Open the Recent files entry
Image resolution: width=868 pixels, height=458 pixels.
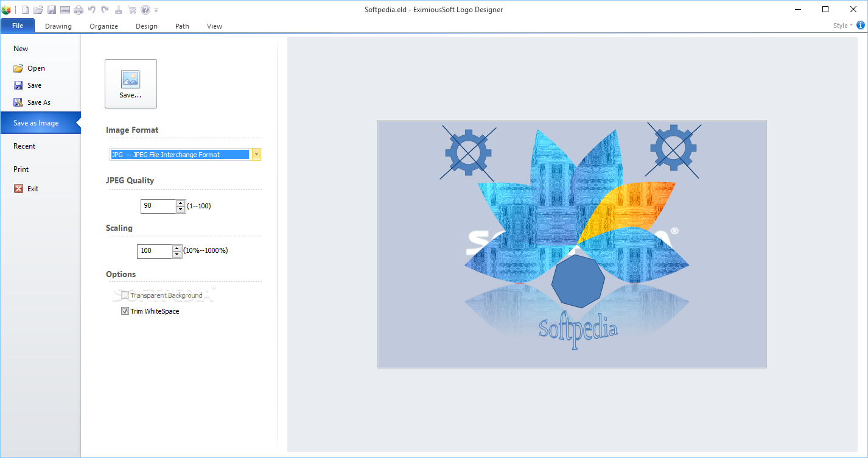(24, 146)
